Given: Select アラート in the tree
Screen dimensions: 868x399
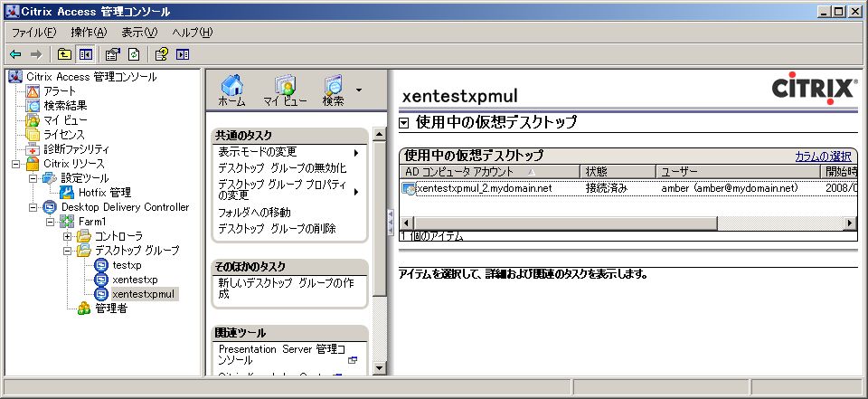Looking at the screenshot, I should [60, 91].
